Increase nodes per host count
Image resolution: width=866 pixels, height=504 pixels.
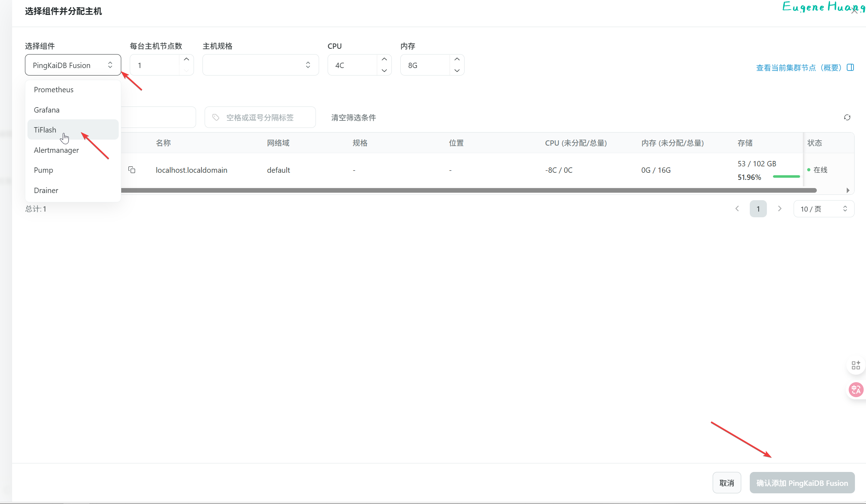pyautogui.click(x=186, y=59)
